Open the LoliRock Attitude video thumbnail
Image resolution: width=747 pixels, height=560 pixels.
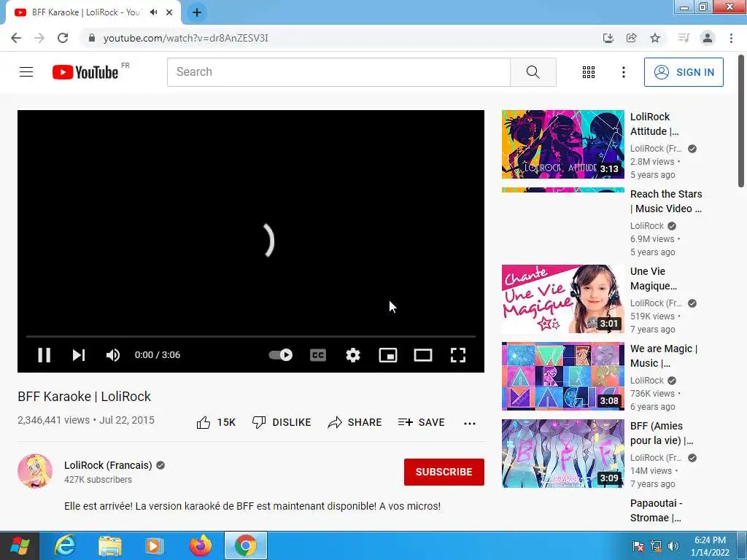tap(562, 144)
